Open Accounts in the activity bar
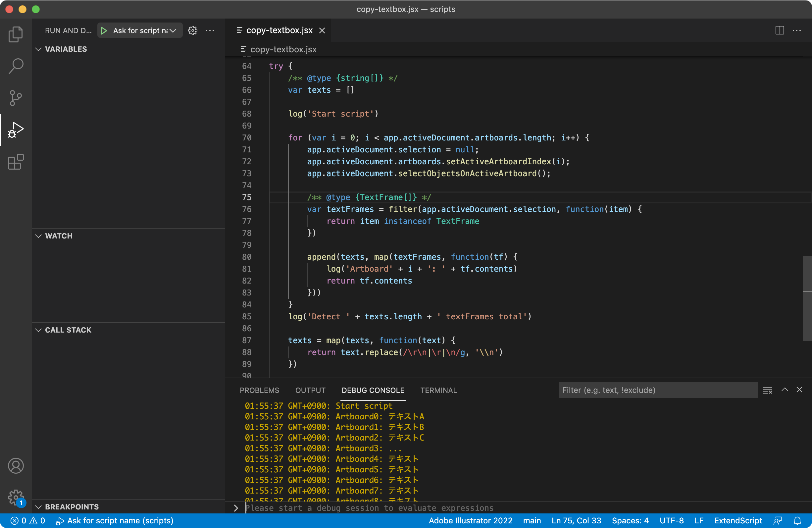Viewport: 812px width, 528px height. [15, 465]
